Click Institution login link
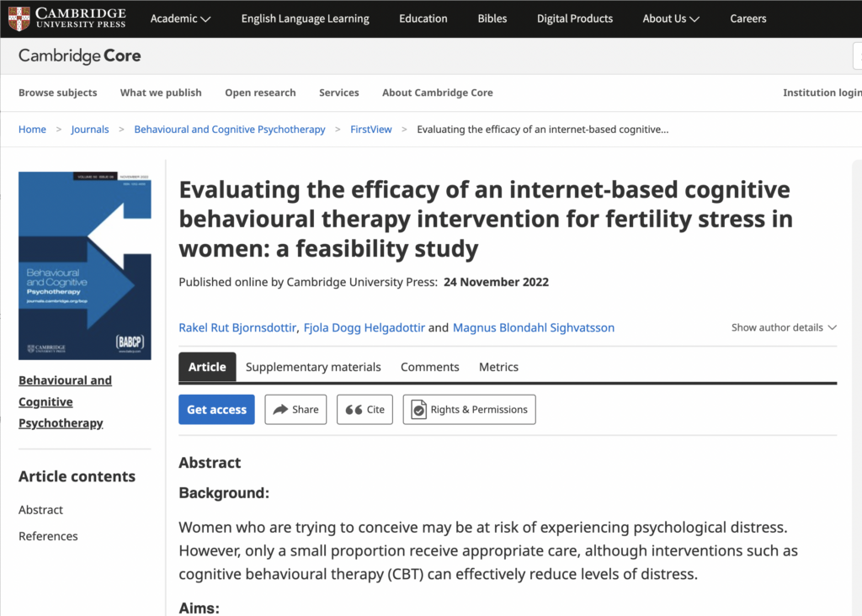Image resolution: width=862 pixels, height=616 pixels. [822, 93]
